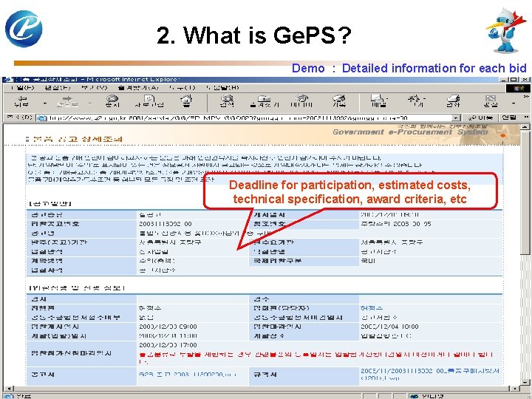Click the IE icon in the title bar
Screen dimensions: 532x399
[x=8, y=79]
